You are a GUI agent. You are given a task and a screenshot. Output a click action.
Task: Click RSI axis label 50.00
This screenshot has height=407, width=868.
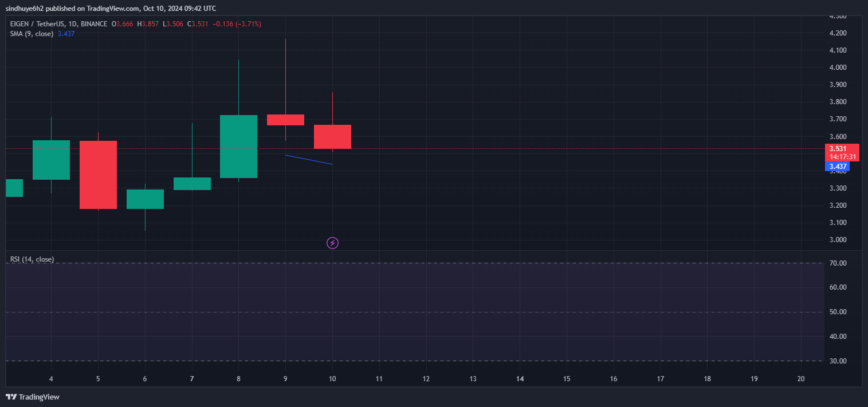pyautogui.click(x=838, y=312)
